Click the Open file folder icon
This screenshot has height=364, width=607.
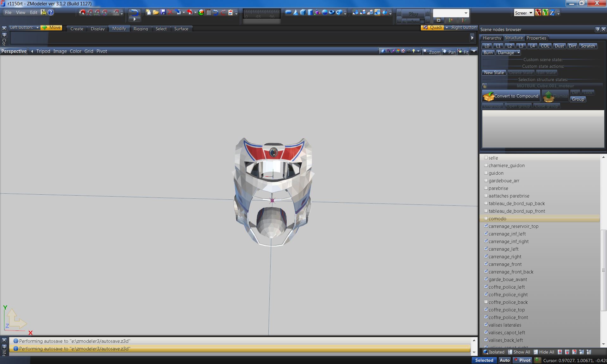(156, 12)
